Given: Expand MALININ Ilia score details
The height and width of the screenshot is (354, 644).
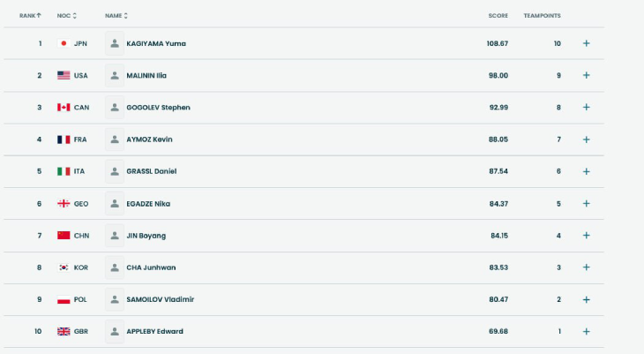Looking at the screenshot, I should pos(586,75).
